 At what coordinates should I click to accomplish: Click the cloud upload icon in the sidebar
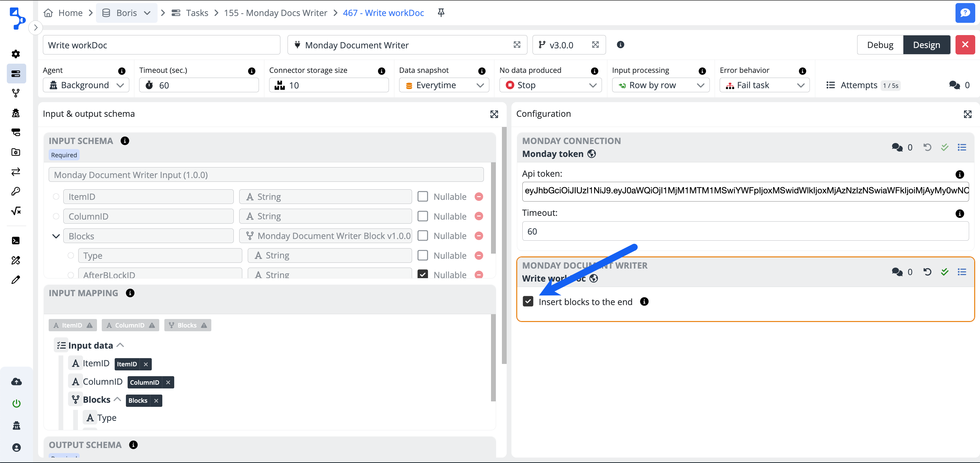click(16, 382)
